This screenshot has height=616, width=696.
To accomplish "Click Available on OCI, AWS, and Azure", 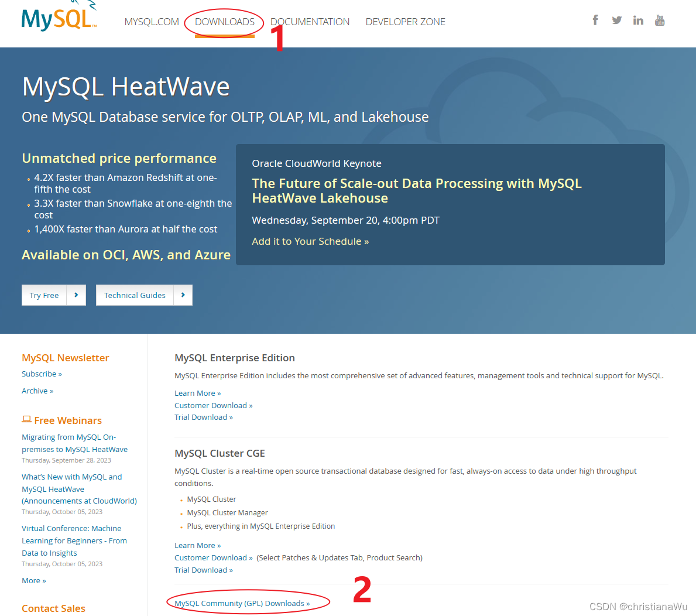I will pyautogui.click(x=126, y=255).
